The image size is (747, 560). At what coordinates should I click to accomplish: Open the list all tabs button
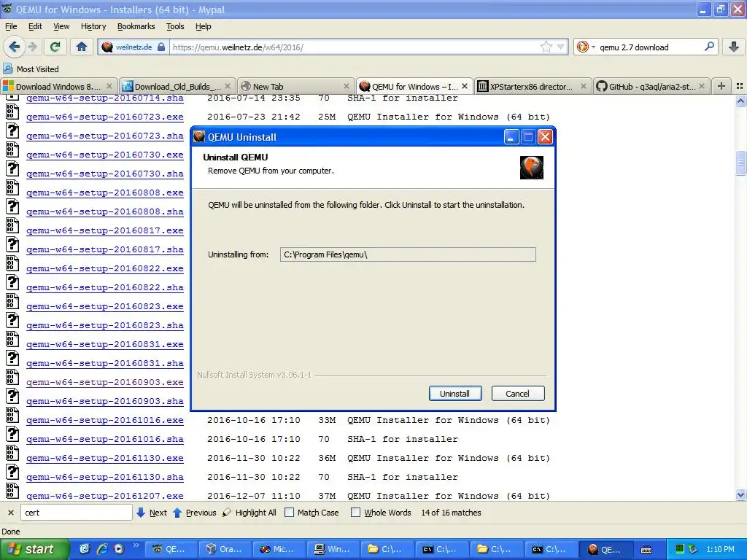tap(740, 86)
